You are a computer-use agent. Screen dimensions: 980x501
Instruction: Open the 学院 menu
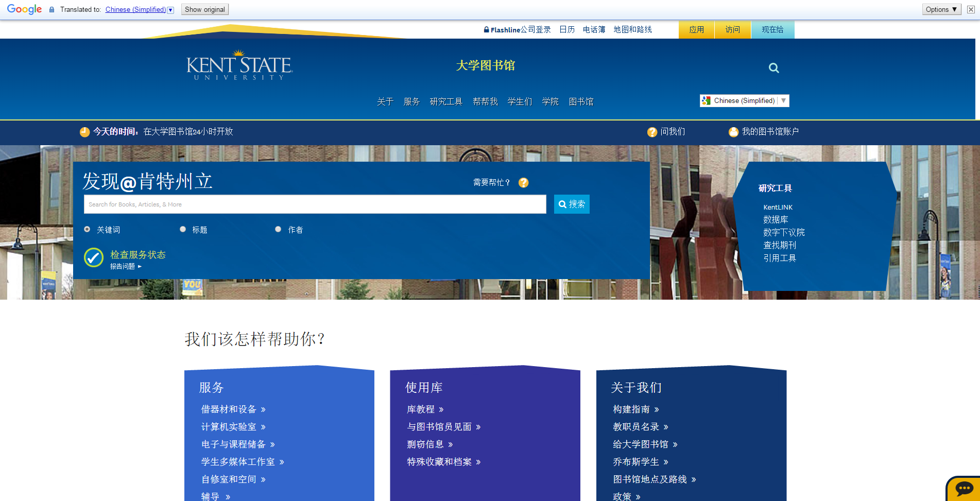pos(550,102)
